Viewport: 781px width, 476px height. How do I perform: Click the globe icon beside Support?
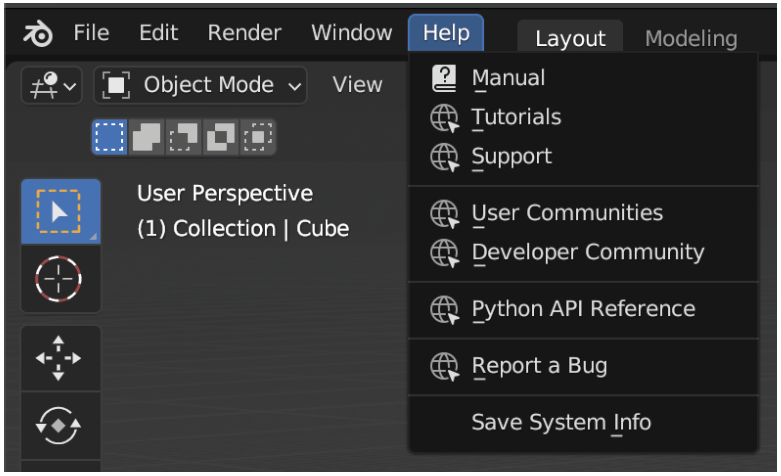pyautogui.click(x=444, y=157)
